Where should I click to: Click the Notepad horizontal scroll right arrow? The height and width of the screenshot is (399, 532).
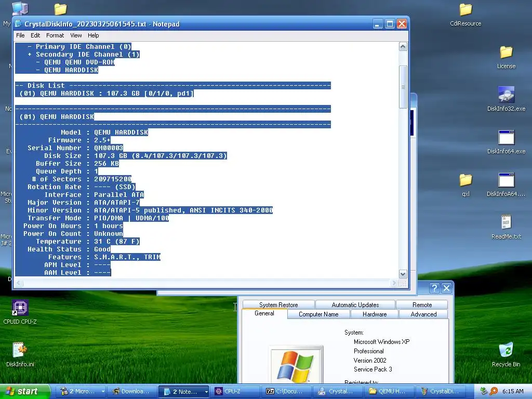coord(394,283)
